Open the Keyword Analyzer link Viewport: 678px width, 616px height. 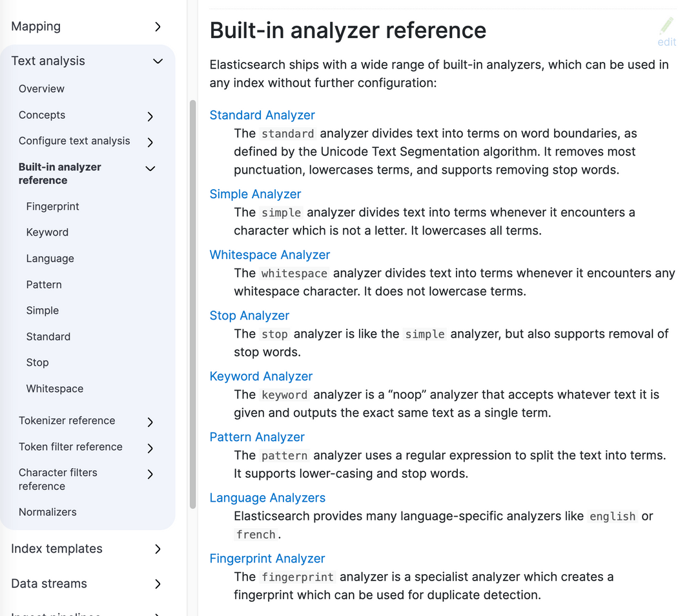pyautogui.click(x=261, y=376)
